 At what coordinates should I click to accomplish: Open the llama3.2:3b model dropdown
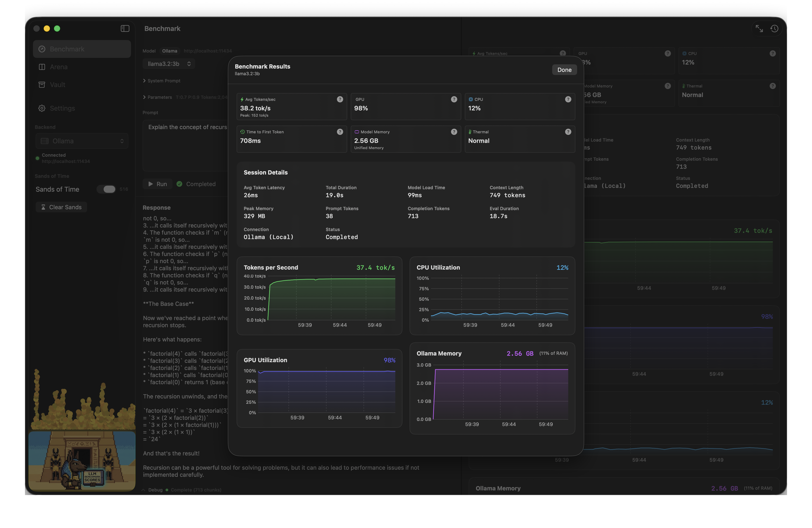[168, 64]
